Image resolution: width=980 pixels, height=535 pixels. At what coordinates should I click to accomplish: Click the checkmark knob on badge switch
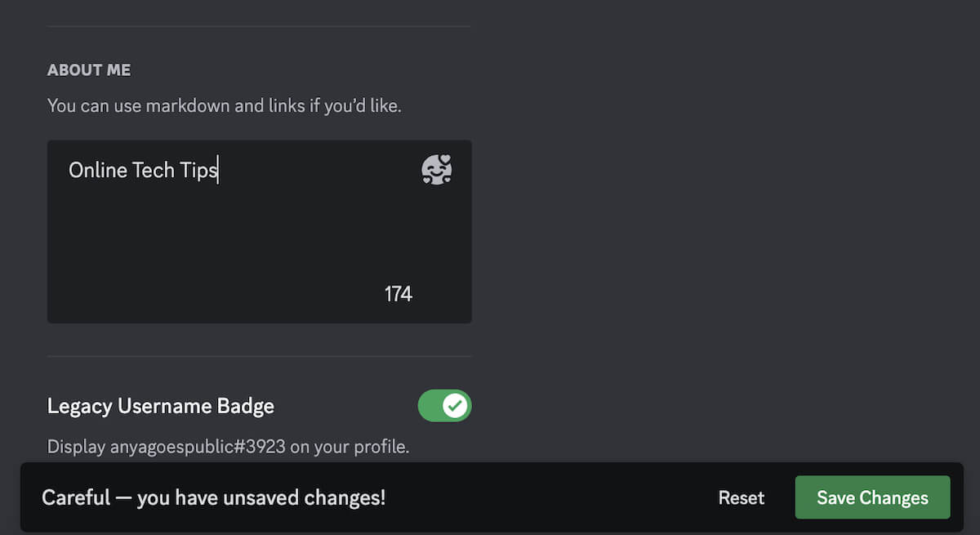pos(456,405)
